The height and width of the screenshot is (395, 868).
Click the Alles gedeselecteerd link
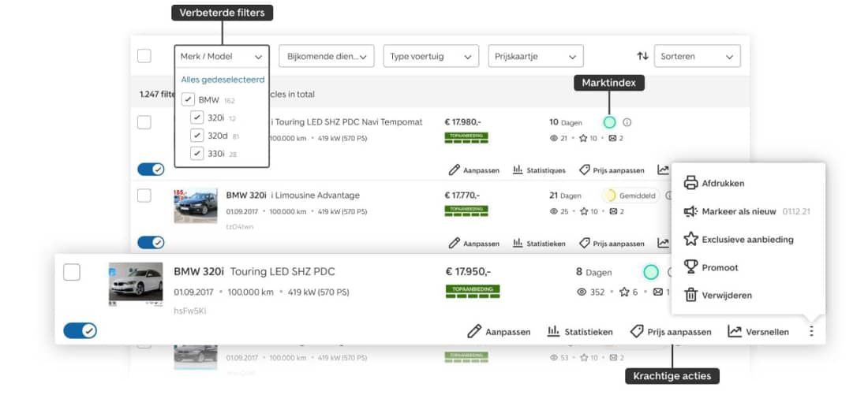point(223,80)
